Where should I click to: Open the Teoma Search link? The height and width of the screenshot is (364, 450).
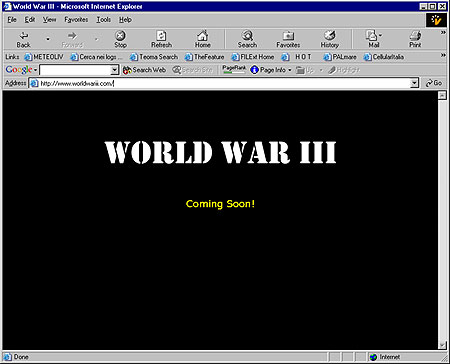[154, 57]
